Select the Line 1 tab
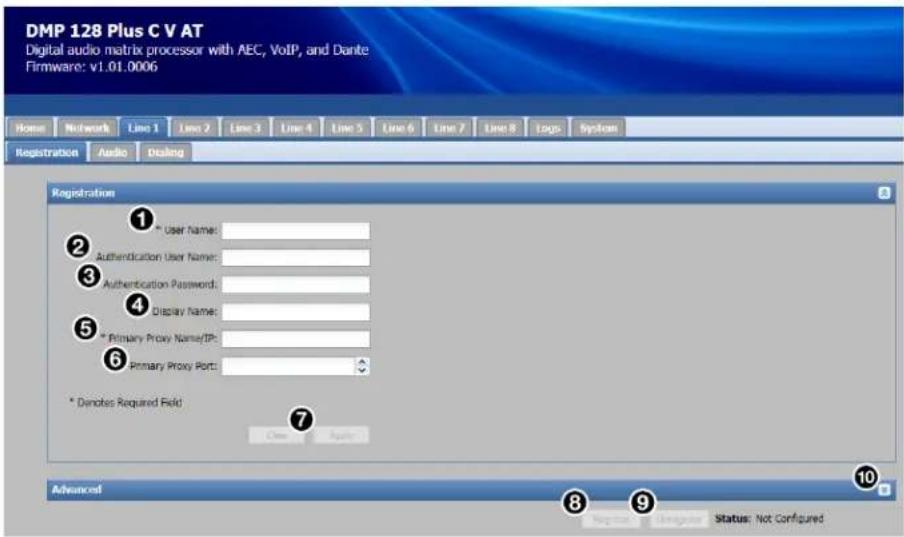This screenshot has height=537, width=904. coord(143,127)
